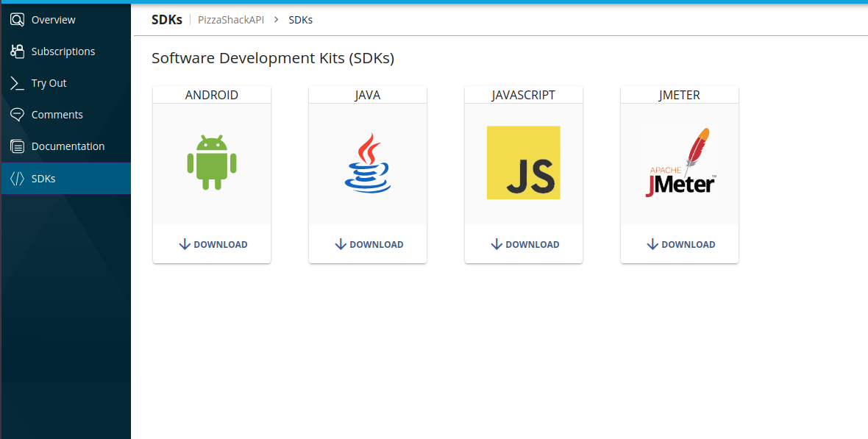Download the Android SDK
Image resolution: width=868 pixels, height=439 pixels.
point(213,244)
